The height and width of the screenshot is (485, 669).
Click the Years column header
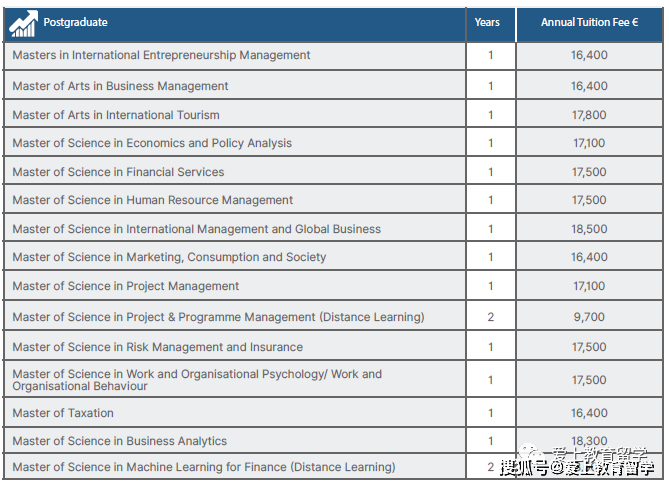(488, 22)
